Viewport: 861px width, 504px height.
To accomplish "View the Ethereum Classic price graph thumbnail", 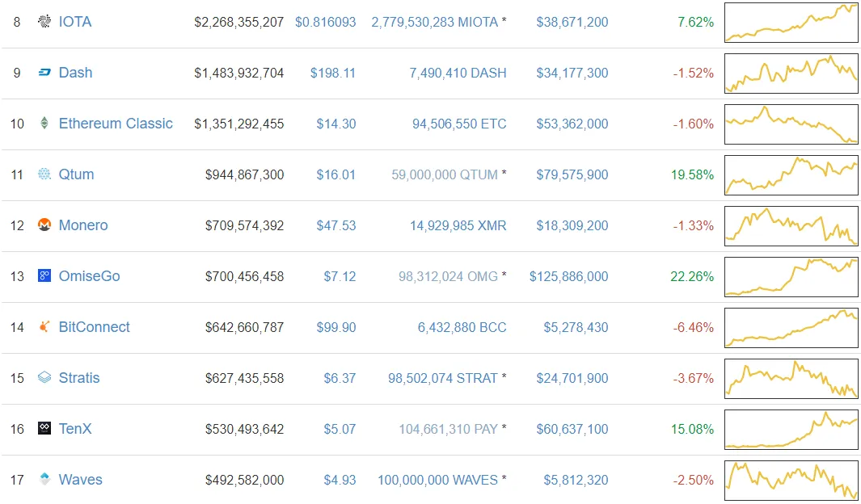I will [x=791, y=124].
